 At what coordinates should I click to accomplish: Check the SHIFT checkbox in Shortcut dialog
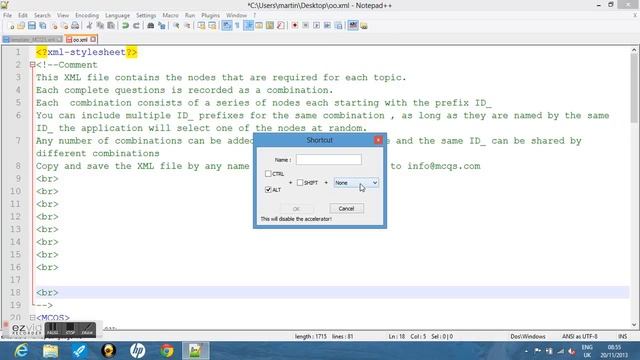(300, 183)
